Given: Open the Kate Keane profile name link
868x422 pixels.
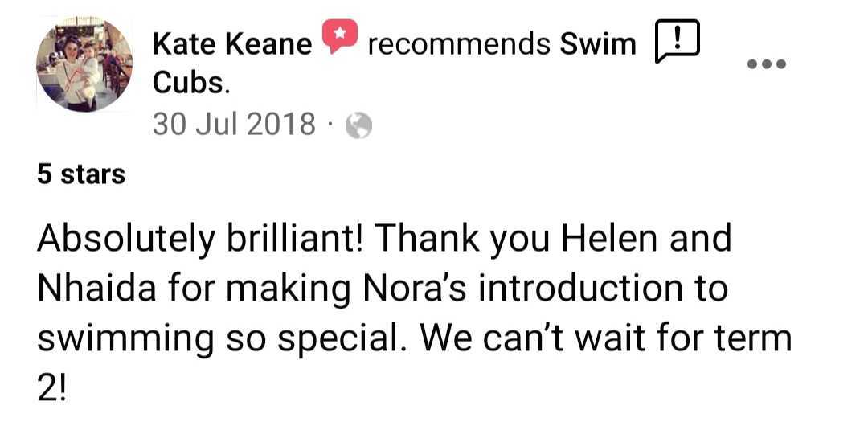Looking at the screenshot, I should (x=232, y=44).
